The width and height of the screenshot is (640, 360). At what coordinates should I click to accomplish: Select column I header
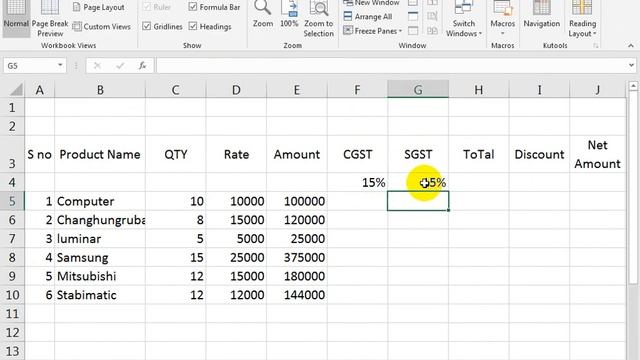click(x=539, y=90)
